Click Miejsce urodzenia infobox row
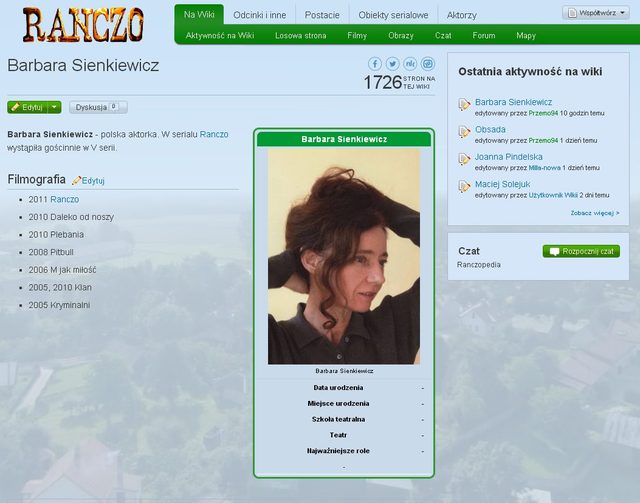The height and width of the screenshot is (503, 640). click(x=344, y=403)
